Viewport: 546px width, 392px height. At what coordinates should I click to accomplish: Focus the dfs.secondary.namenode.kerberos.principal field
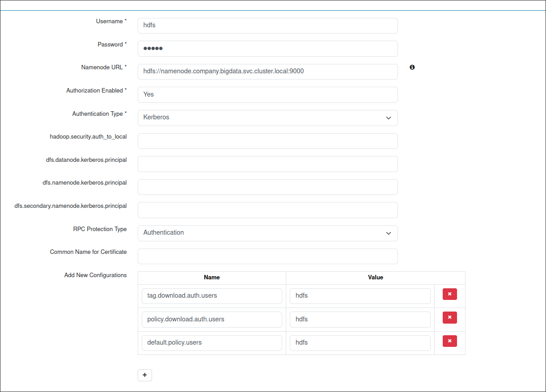[267, 210]
